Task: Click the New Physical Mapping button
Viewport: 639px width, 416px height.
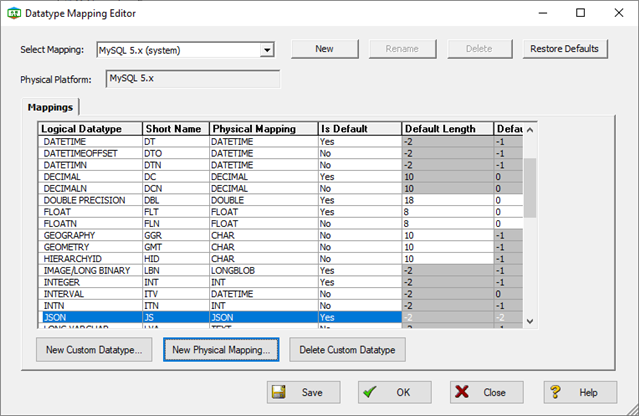Action: 221,350
